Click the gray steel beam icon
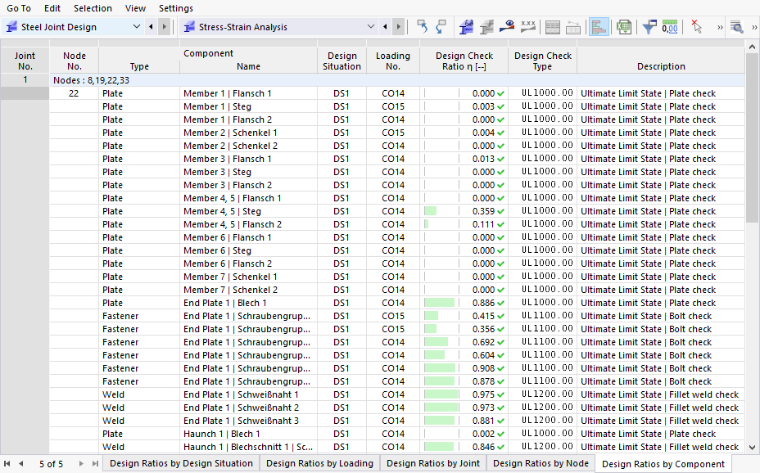The image size is (760, 473). pos(487,27)
